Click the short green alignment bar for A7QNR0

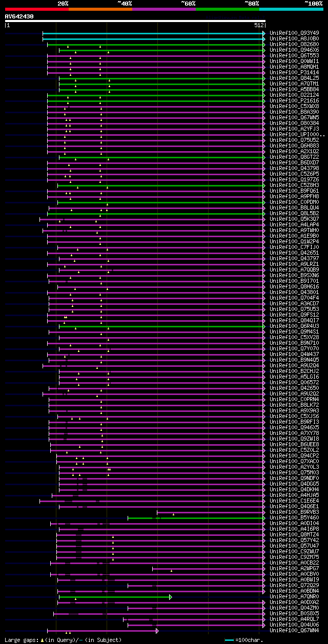tap(115, 597)
